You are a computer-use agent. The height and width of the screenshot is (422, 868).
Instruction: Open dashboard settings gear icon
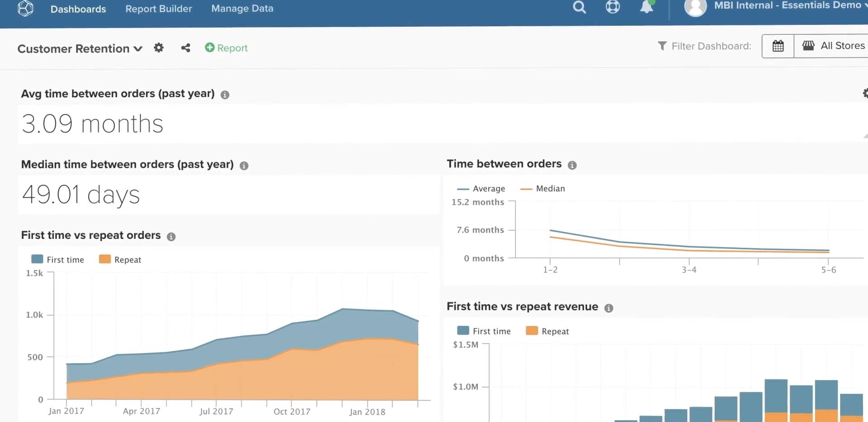pos(158,47)
